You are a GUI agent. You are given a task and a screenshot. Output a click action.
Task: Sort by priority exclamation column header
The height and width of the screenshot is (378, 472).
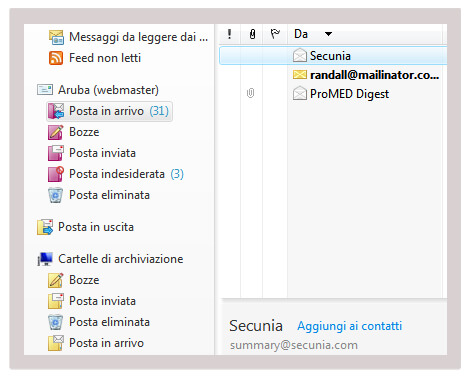tap(229, 34)
